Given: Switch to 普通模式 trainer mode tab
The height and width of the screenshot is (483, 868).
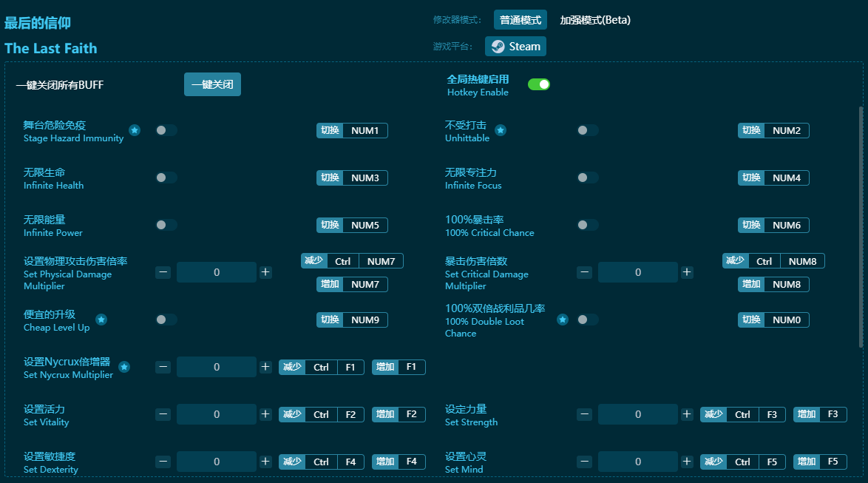Looking at the screenshot, I should 520,20.
